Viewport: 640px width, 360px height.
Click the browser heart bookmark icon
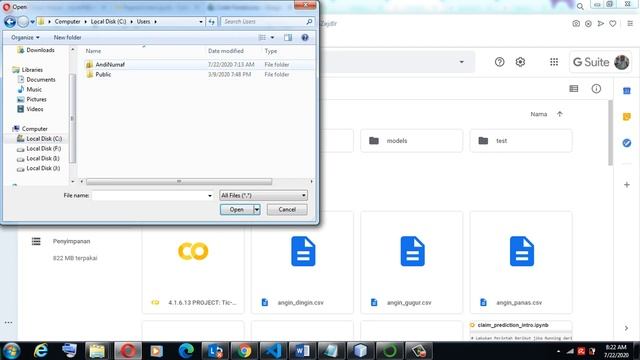[x=613, y=24]
